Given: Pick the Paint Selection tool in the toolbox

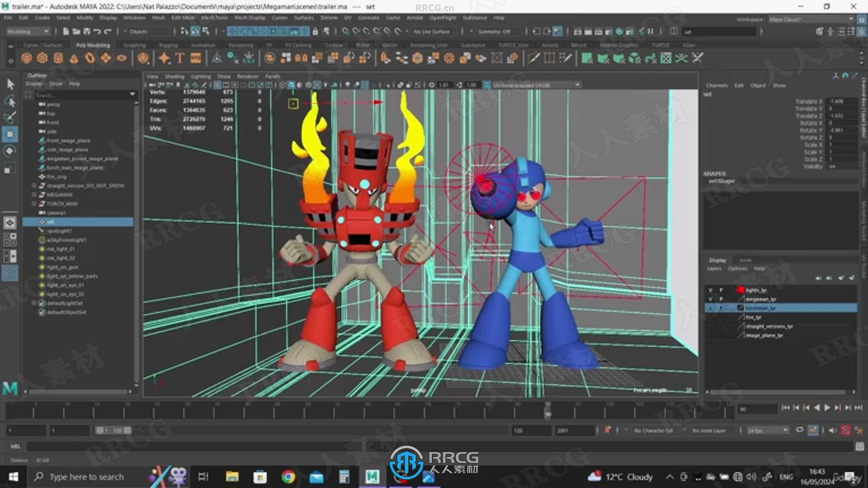Looking at the screenshot, I should 10,117.
